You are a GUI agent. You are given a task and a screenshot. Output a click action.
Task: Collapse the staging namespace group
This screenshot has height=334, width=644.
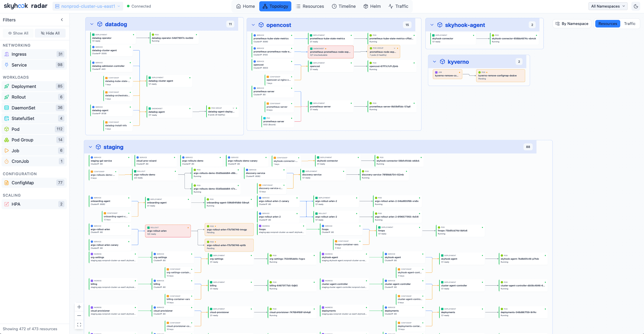tap(90, 147)
